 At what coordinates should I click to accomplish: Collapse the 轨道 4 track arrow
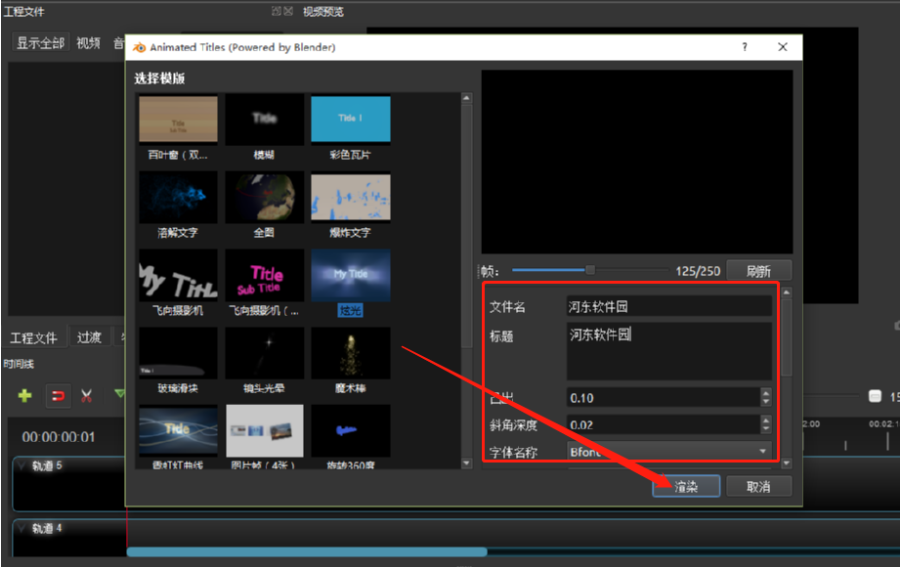click(22, 528)
